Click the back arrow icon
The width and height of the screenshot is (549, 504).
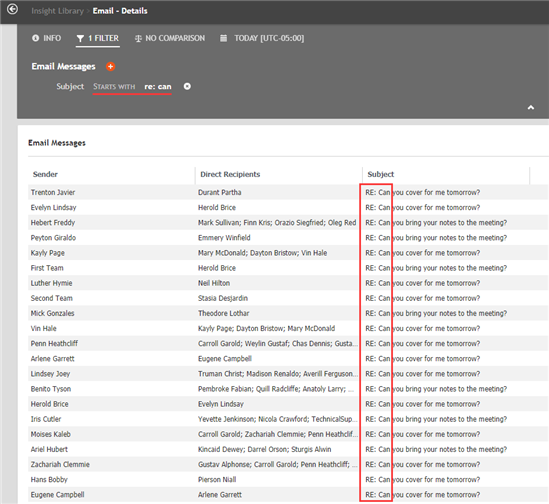pyautogui.click(x=13, y=9)
